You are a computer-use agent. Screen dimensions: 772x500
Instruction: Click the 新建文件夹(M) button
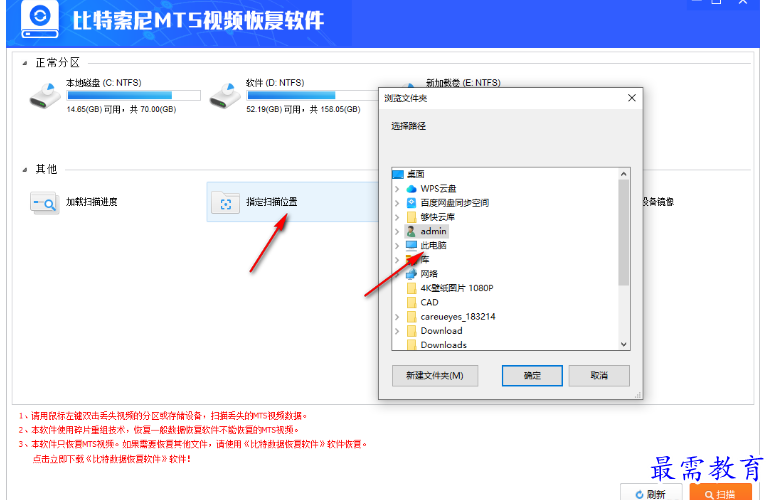click(435, 375)
